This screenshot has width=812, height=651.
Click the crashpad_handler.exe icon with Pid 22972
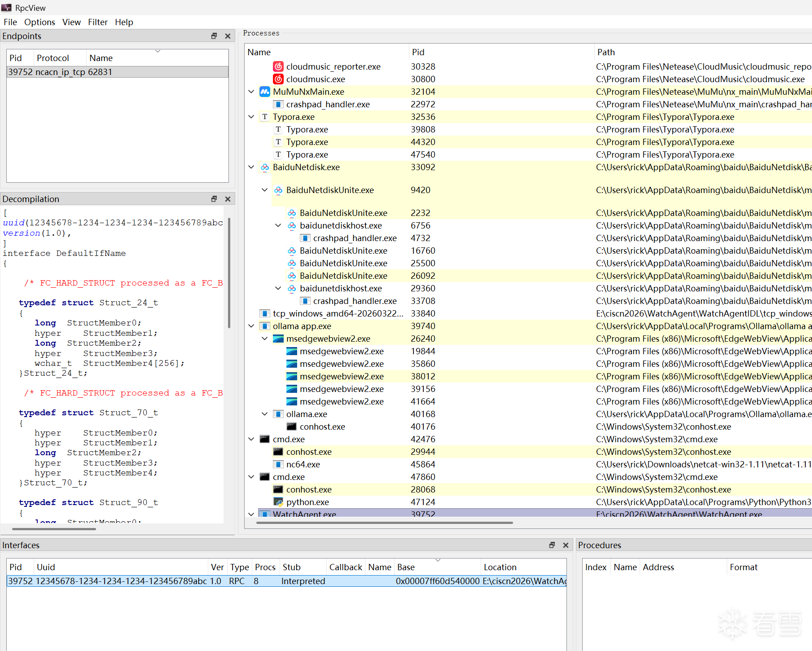point(278,104)
